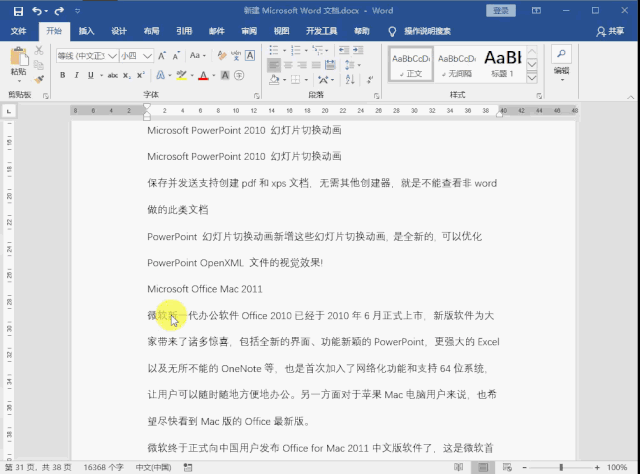Redo the last action

pyautogui.click(x=60, y=11)
